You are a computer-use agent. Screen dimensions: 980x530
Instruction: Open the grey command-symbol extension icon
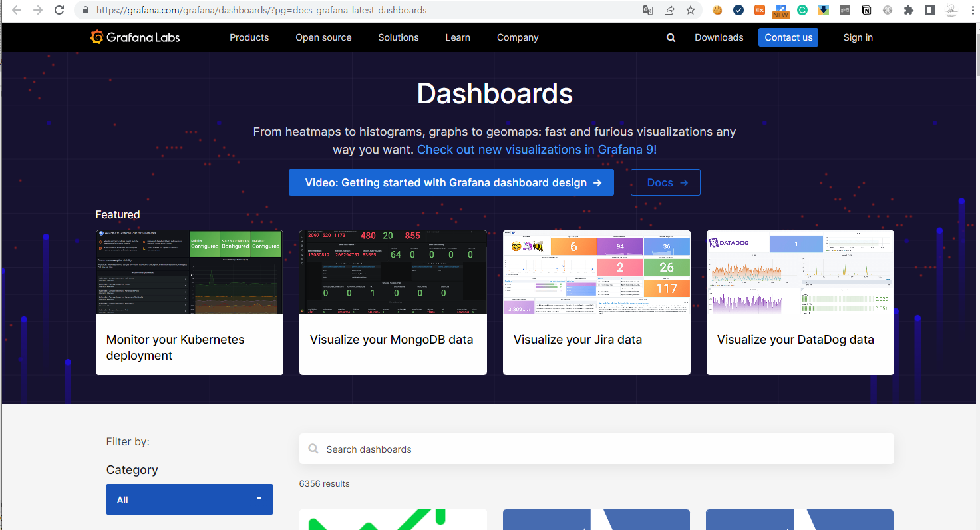tap(888, 11)
